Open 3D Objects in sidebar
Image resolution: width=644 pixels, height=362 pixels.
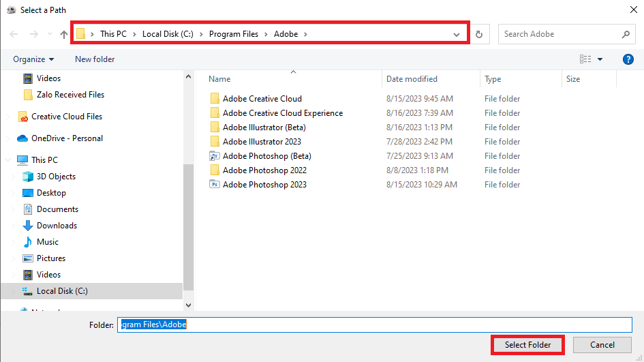pos(56,177)
